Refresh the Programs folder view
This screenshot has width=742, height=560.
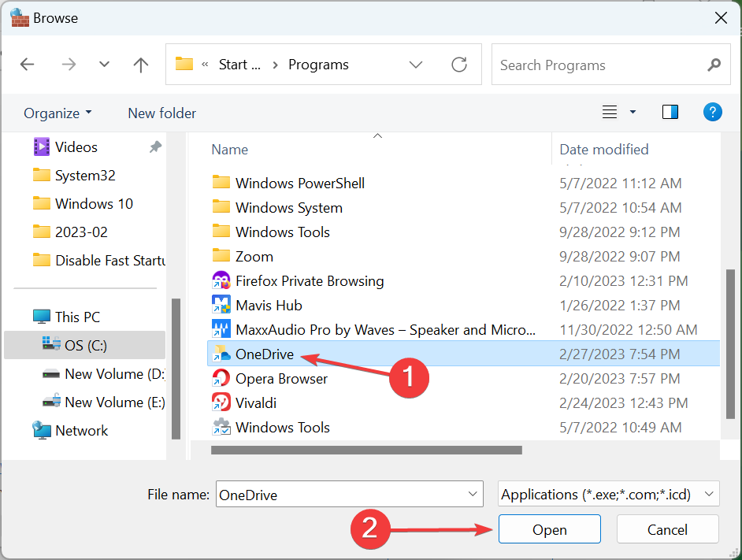coord(459,65)
